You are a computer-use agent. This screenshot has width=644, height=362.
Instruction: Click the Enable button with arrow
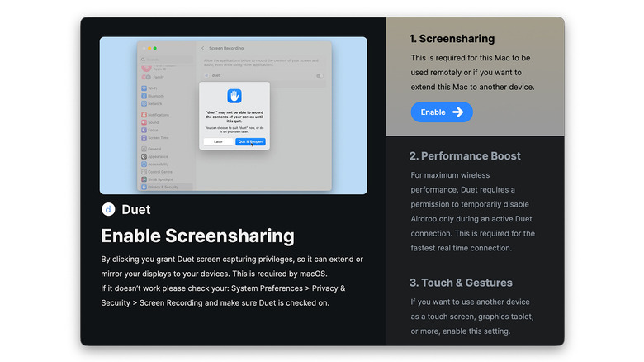coord(442,112)
